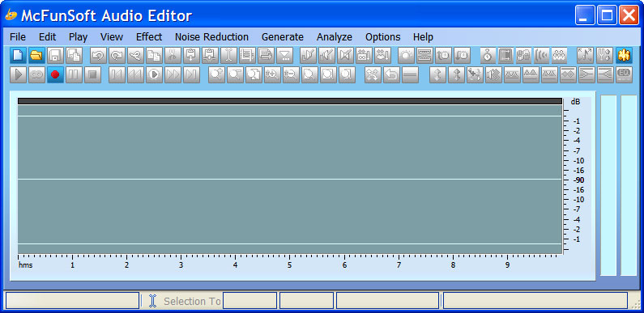Click the 9 mark on the time ruler
The image size is (644, 313).
click(x=507, y=265)
